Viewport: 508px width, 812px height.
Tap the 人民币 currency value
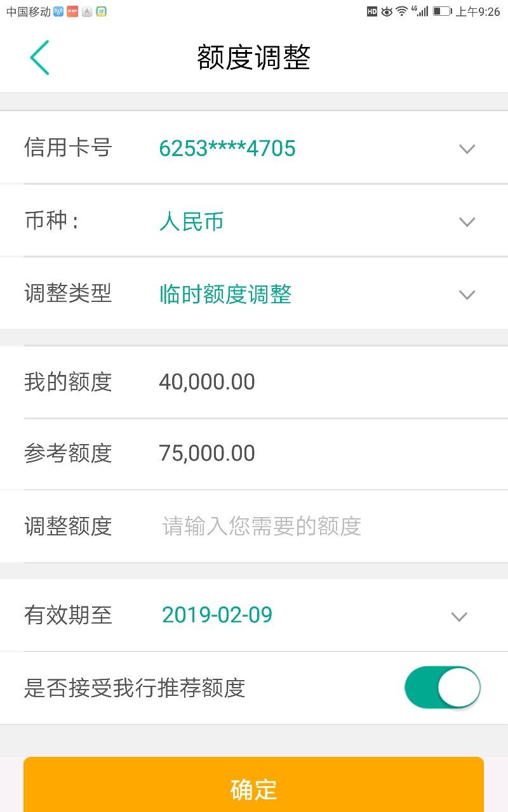(x=191, y=222)
